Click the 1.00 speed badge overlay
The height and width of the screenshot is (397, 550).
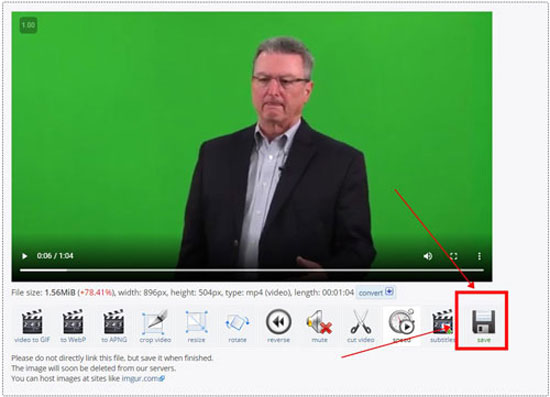tap(28, 25)
